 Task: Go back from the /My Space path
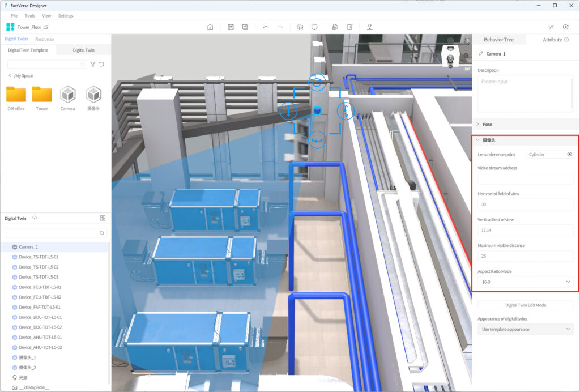click(x=10, y=76)
